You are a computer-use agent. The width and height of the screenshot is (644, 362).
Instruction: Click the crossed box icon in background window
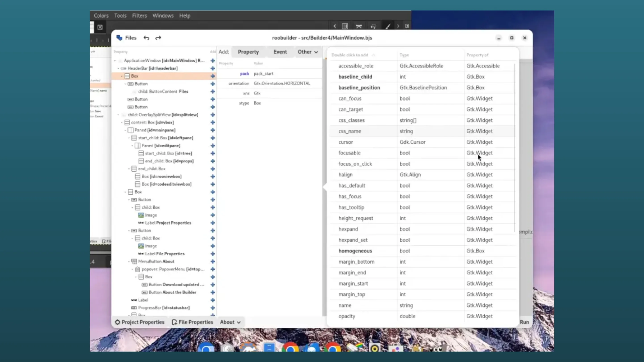point(100,27)
